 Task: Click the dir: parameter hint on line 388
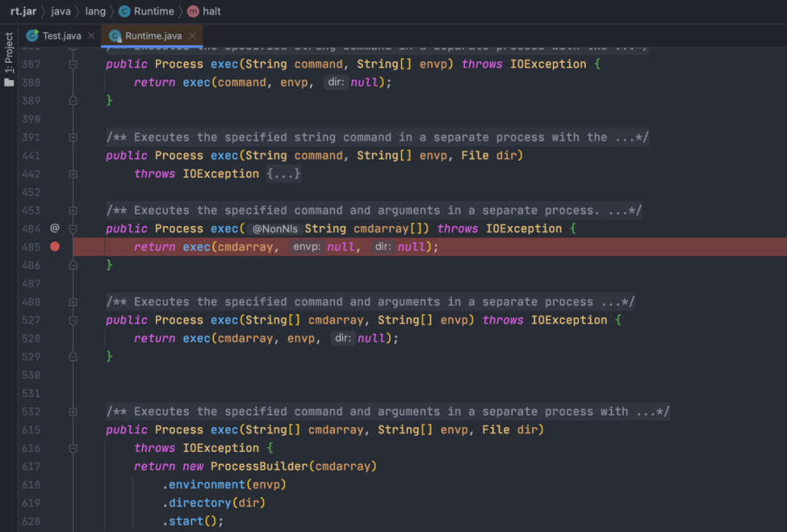click(x=336, y=82)
